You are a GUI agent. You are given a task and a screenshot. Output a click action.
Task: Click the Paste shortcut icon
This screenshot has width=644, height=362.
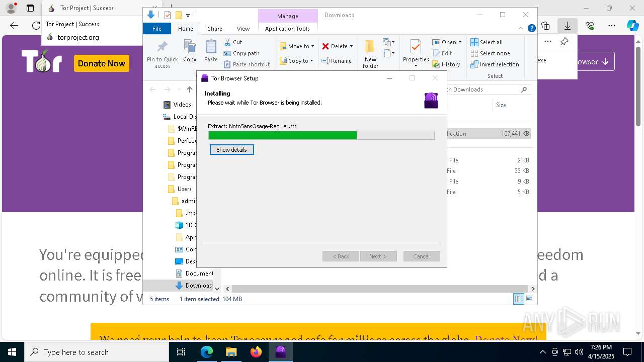227,64
